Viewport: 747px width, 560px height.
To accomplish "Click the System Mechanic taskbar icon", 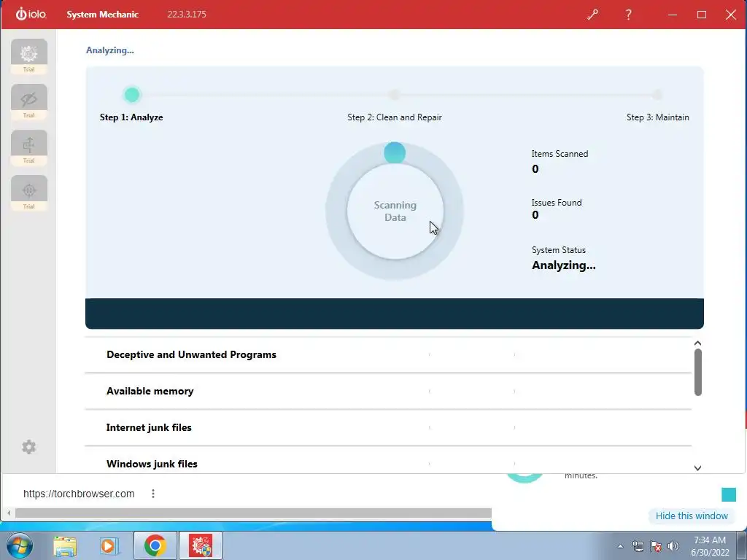I will [201, 545].
